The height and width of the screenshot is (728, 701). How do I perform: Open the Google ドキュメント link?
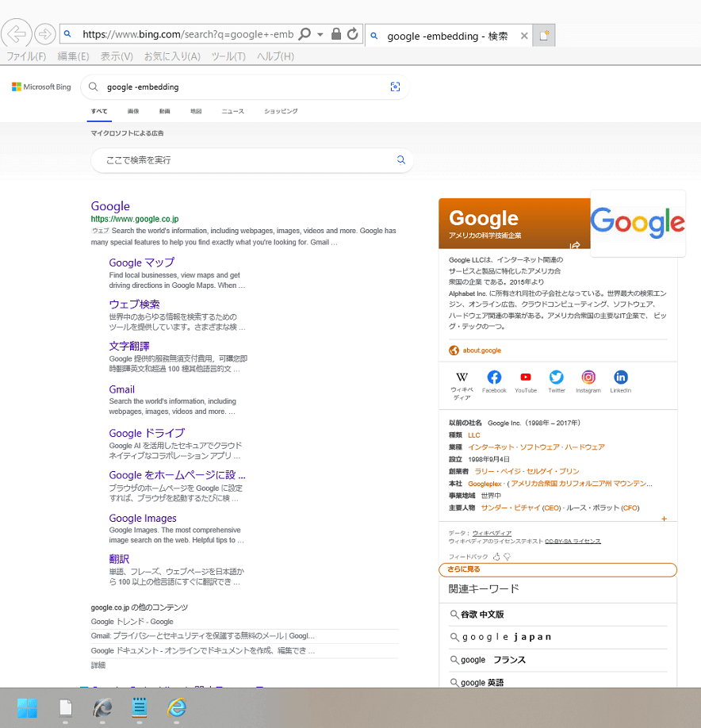[x=203, y=651]
